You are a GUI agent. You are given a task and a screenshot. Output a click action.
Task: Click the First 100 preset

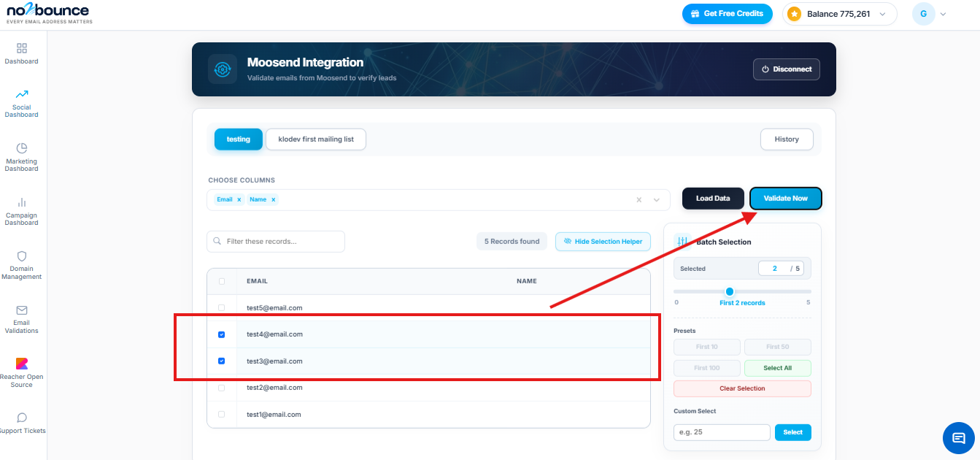pyautogui.click(x=706, y=368)
